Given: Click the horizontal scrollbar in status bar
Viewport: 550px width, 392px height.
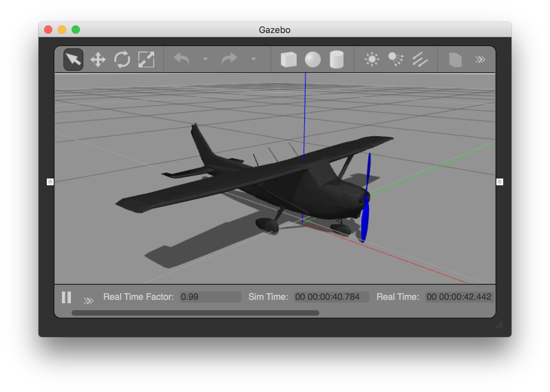Looking at the screenshot, I should (x=195, y=313).
